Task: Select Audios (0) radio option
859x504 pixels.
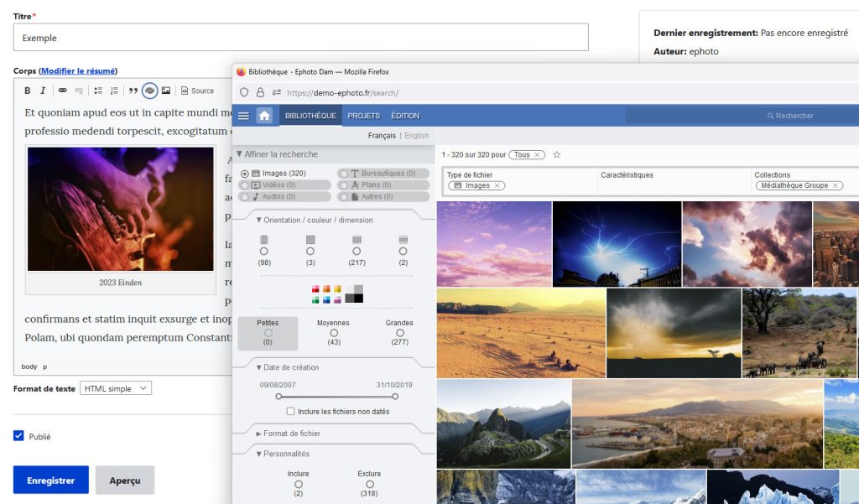Action: (245, 197)
